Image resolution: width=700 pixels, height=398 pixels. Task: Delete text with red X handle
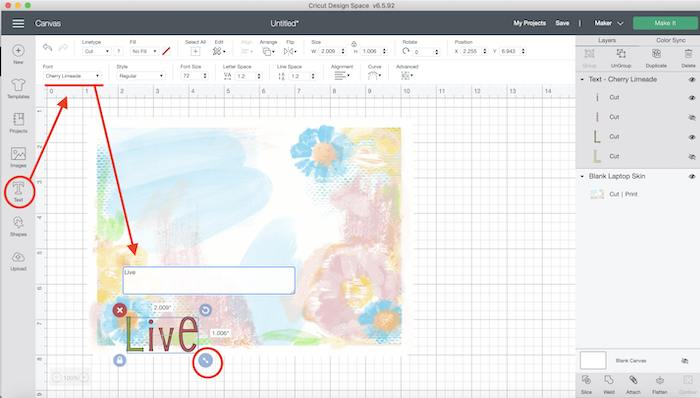[x=119, y=310]
